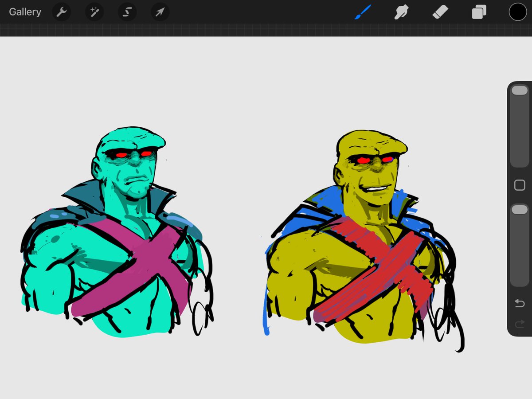Select the Smudge tool

(x=401, y=12)
